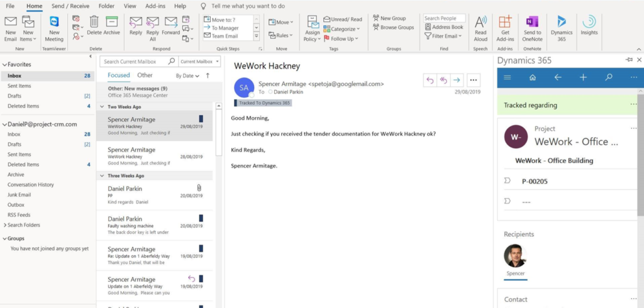Open the Move dropdown
The width and height of the screenshot is (644, 308).
pos(281,22)
